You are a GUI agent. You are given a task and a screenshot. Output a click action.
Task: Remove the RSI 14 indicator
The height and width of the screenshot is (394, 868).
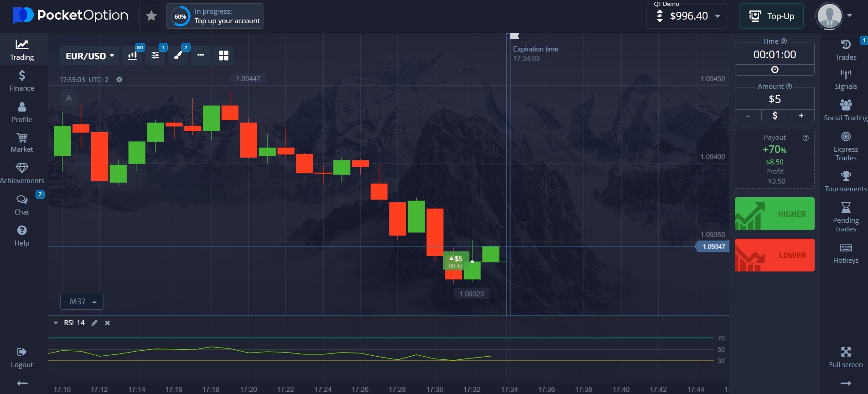(108, 323)
